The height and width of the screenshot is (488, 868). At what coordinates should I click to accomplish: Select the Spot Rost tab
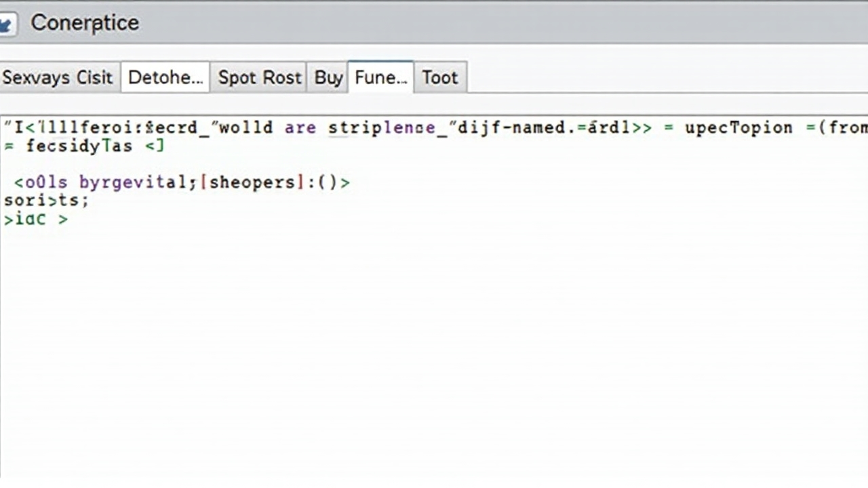[x=259, y=78]
